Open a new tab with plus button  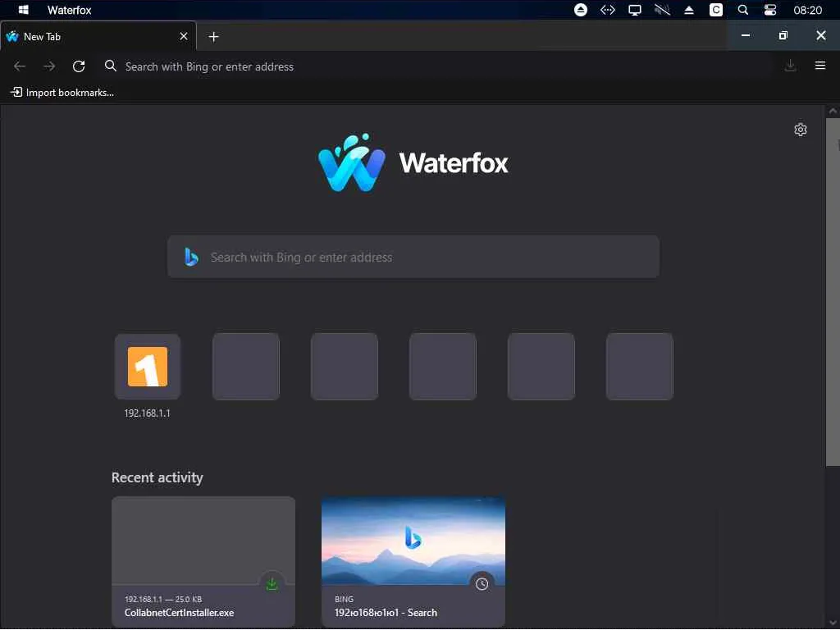(213, 36)
